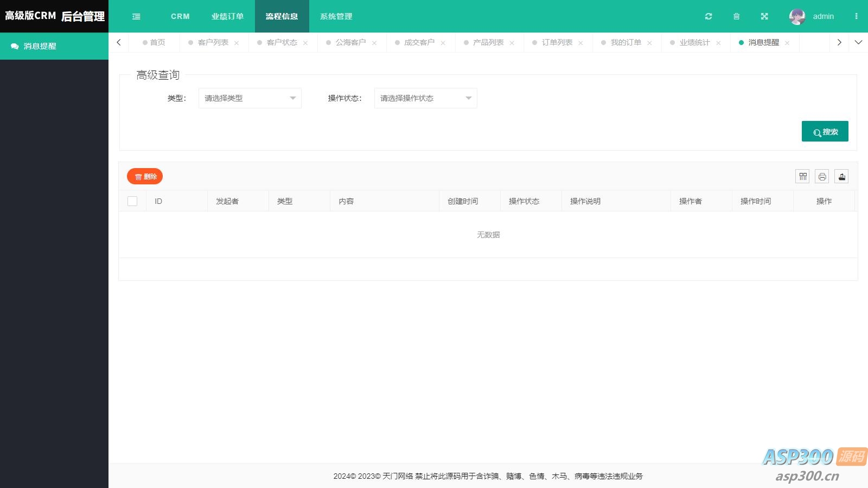Switch to the 系统管理 top menu

336,16
